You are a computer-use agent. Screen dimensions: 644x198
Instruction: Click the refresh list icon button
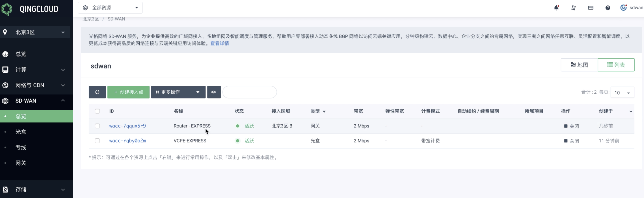(x=97, y=92)
